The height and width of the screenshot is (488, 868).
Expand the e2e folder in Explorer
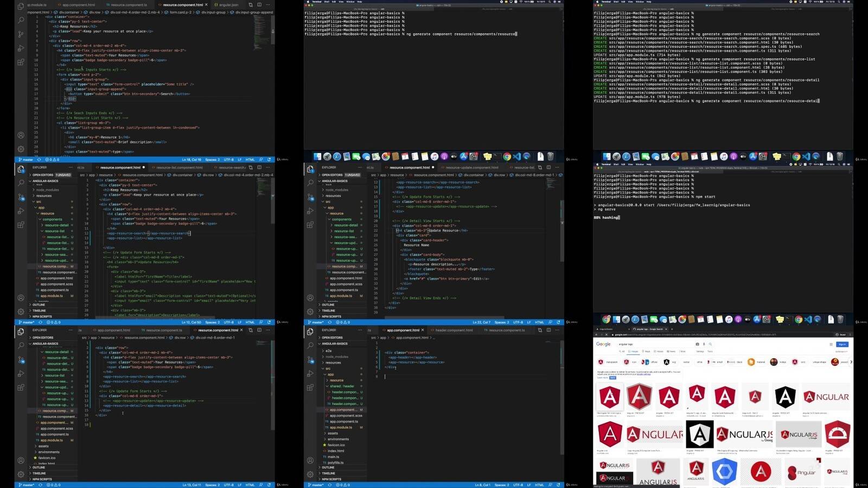click(328, 351)
